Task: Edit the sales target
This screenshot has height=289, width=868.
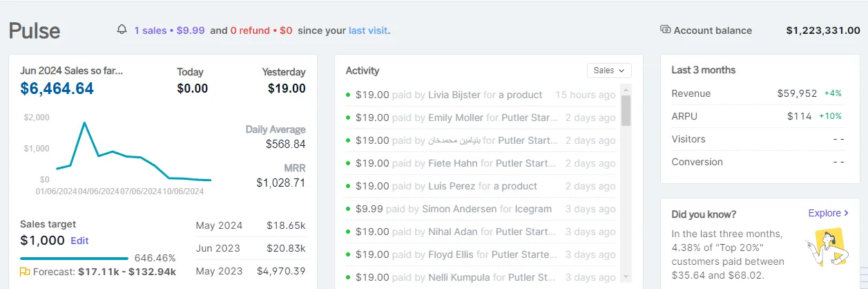Action: click(x=79, y=241)
